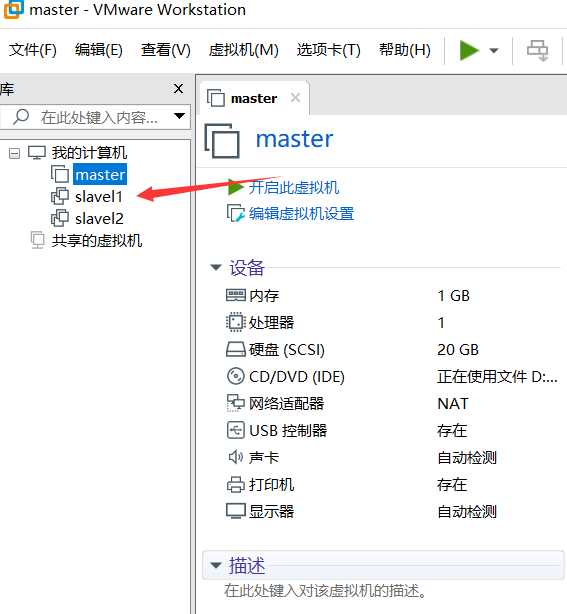The image size is (567, 614).
Task: Open the 查看(V) menu
Action: click(x=166, y=50)
